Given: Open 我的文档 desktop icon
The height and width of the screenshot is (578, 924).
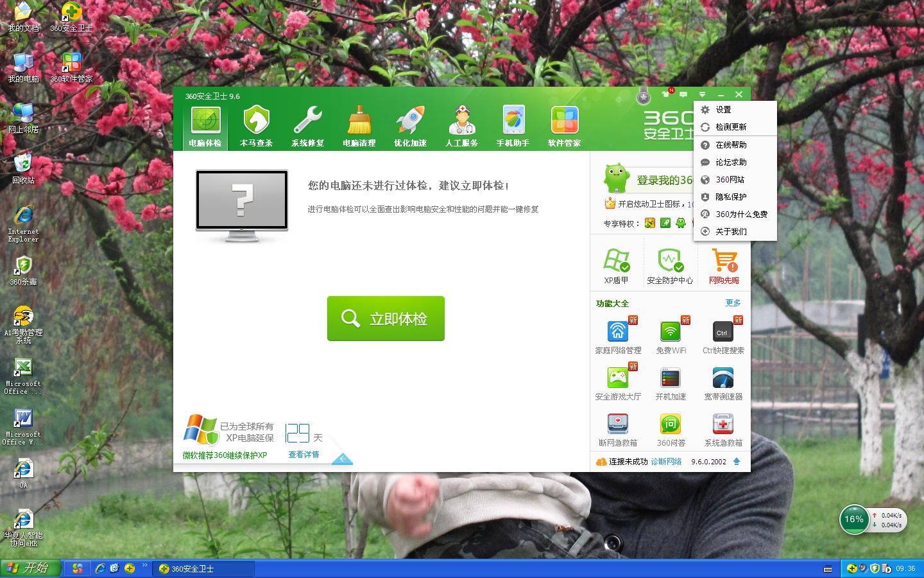Looking at the screenshot, I should point(23,17).
